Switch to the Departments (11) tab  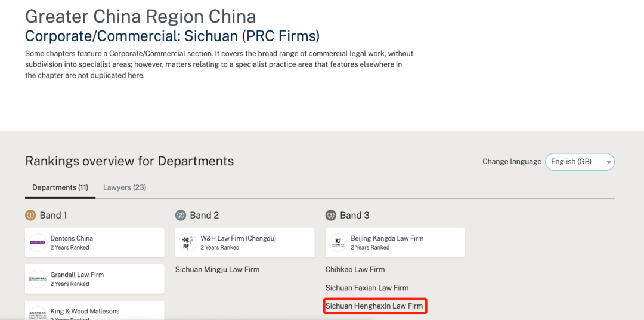tap(60, 187)
